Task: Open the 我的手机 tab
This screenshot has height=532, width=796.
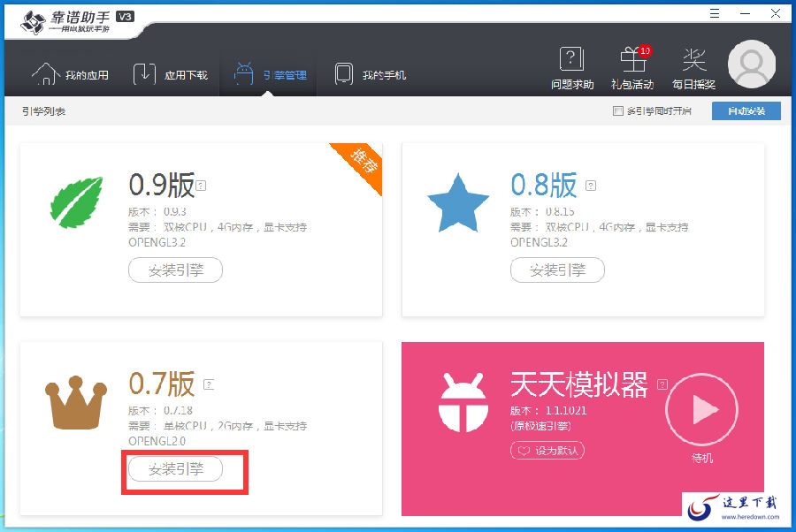Action: coord(370,74)
